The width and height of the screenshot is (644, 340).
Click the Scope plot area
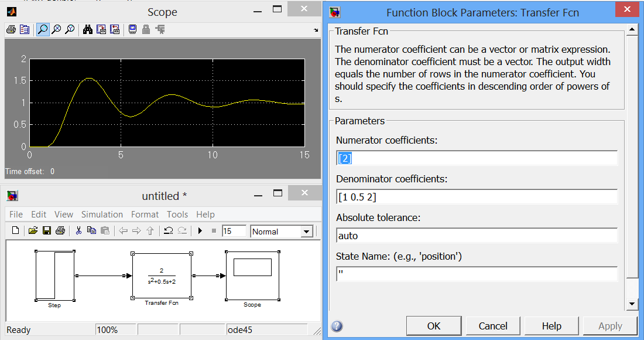167,103
